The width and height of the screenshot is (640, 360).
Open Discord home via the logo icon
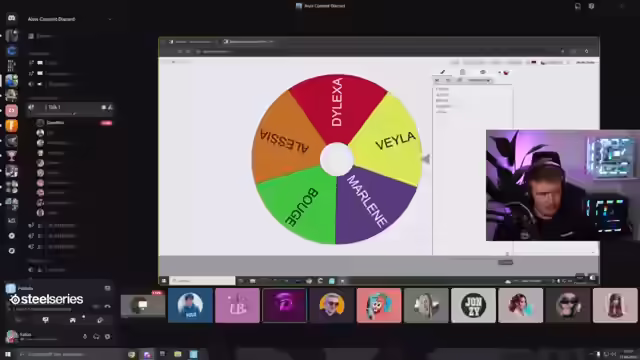click(x=11, y=18)
